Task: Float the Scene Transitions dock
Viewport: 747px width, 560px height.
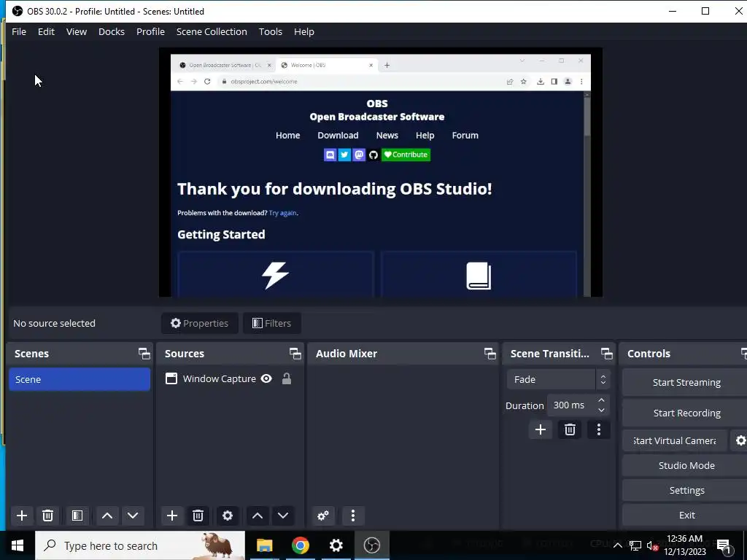Action: 606,354
